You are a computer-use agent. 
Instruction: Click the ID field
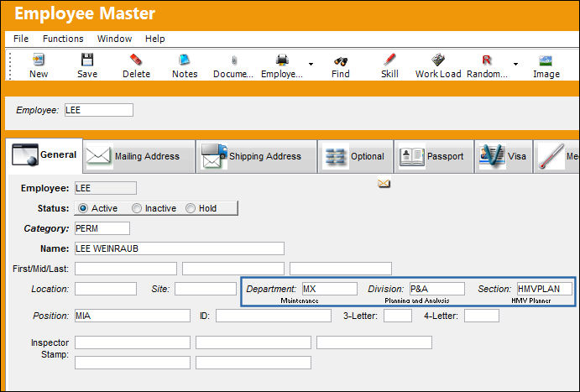tap(274, 316)
